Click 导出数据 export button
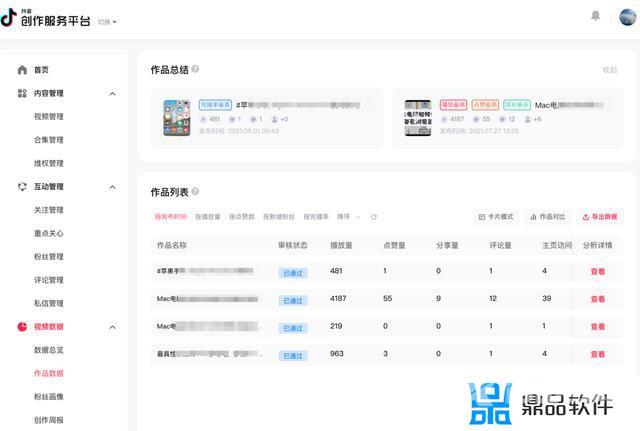This screenshot has width=640, height=431. point(600,217)
